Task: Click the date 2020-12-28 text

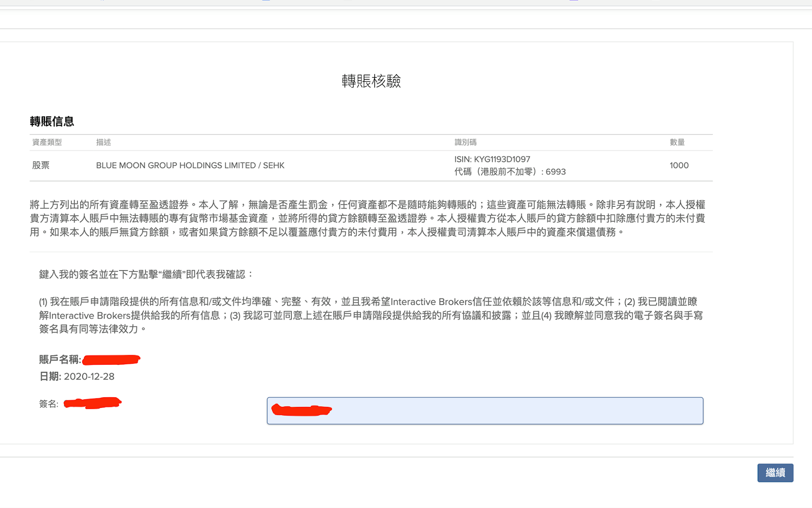Action: tap(89, 376)
